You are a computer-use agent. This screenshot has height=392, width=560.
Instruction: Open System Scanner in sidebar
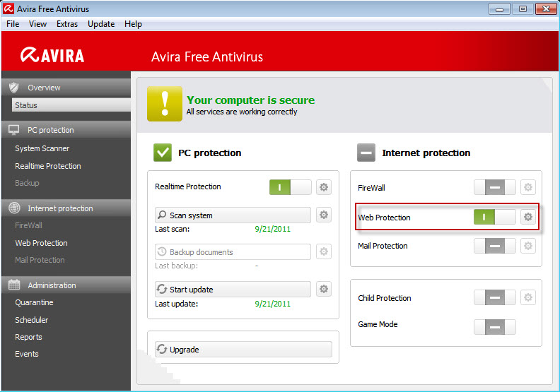[x=42, y=148]
